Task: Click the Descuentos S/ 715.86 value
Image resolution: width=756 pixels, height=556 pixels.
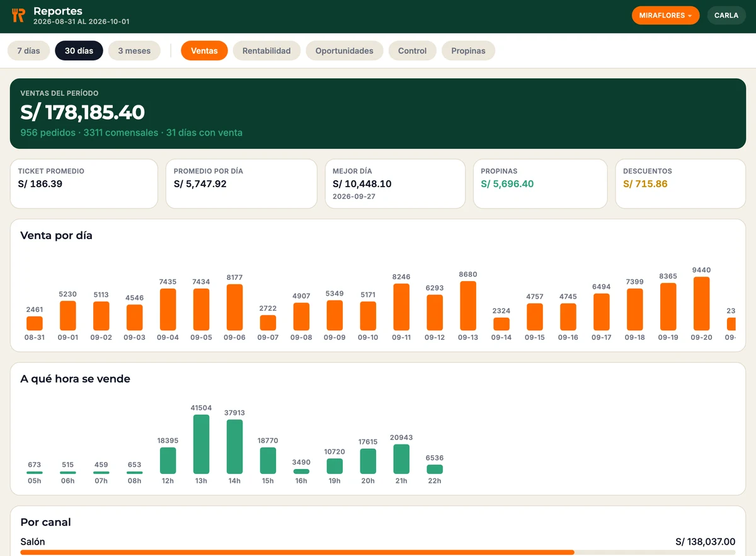Action: tap(645, 184)
